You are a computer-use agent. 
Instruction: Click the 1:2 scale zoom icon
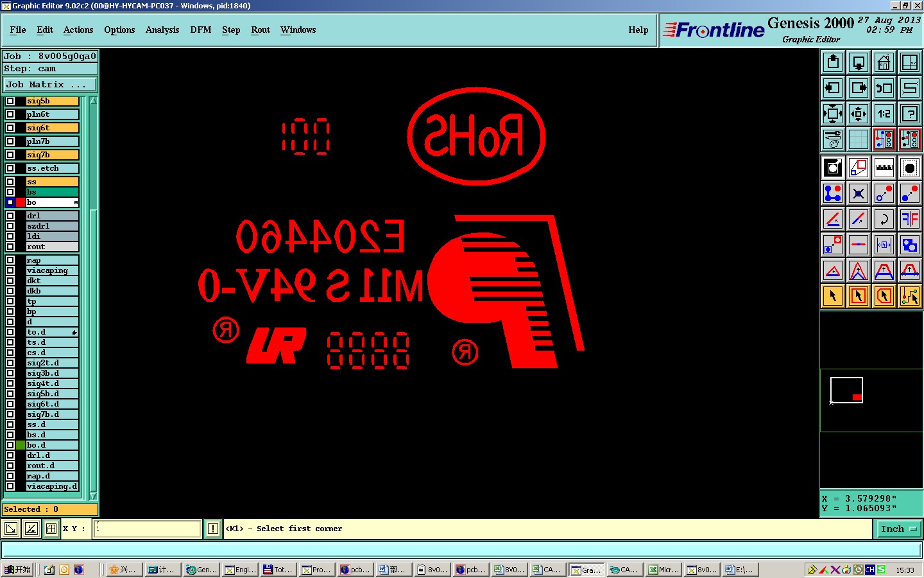tap(884, 114)
